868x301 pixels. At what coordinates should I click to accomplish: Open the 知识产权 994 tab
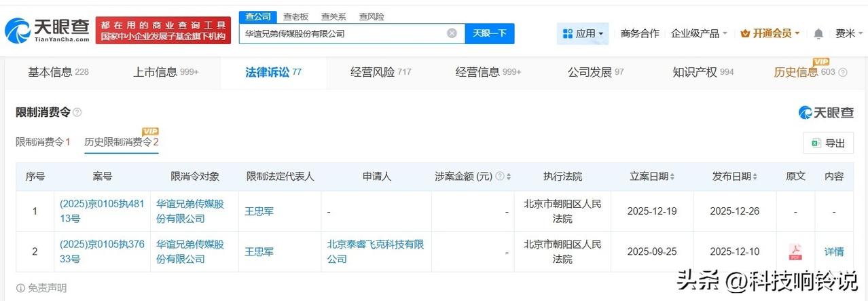pyautogui.click(x=703, y=72)
